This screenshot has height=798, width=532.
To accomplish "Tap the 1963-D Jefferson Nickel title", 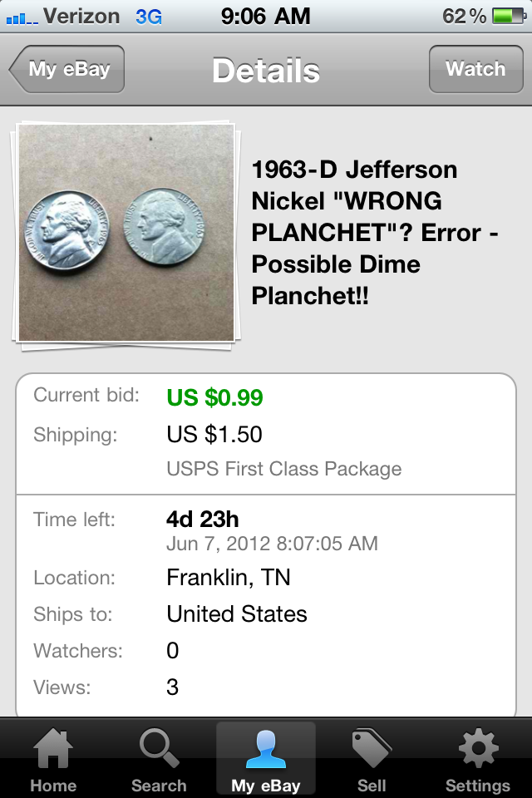I will pos(374,233).
